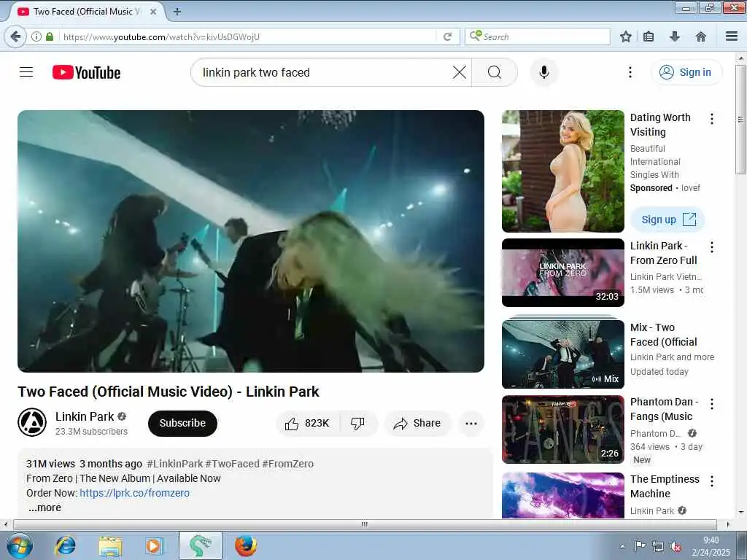The height and width of the screenshot is (560, 747).
Task: Open options for The Emptiness Machine video
Action: [x=712, y=481]
